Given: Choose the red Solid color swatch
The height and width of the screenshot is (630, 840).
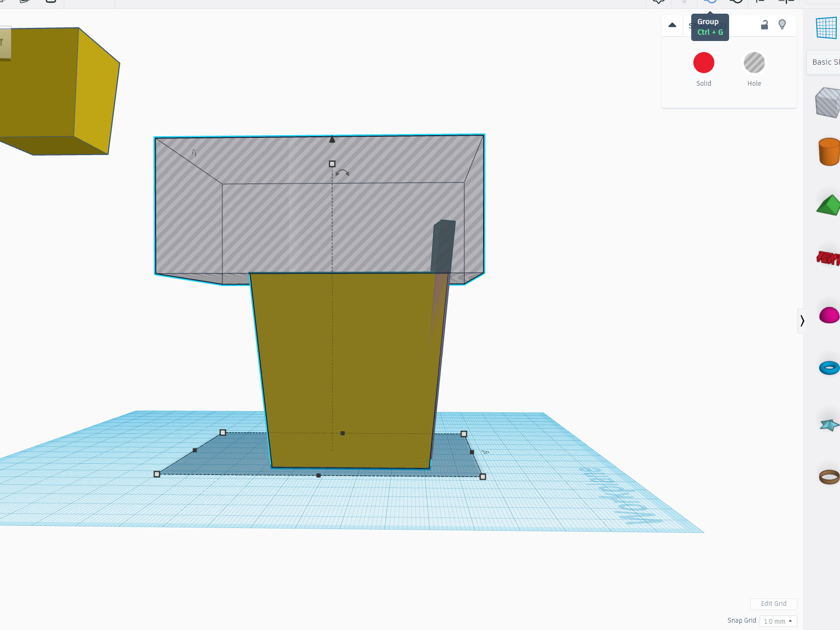Looking at the screenshot, I should point(704,63).
